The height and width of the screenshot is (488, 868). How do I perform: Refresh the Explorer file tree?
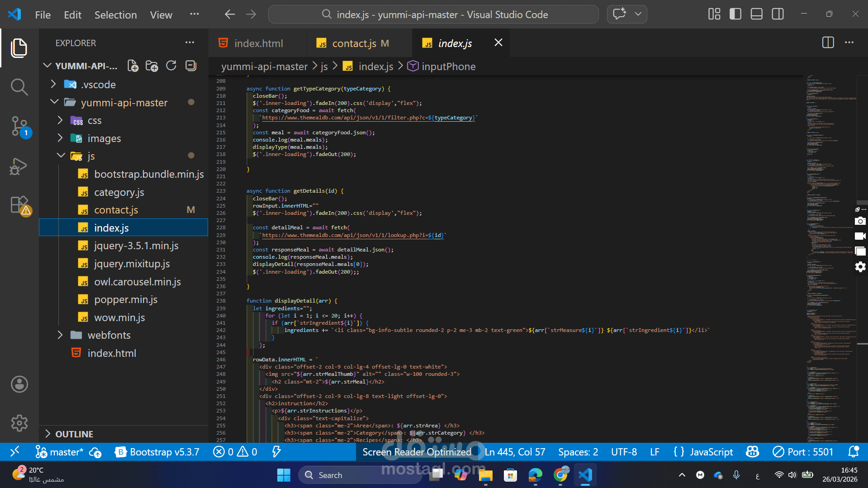click(x=171, y=66)
